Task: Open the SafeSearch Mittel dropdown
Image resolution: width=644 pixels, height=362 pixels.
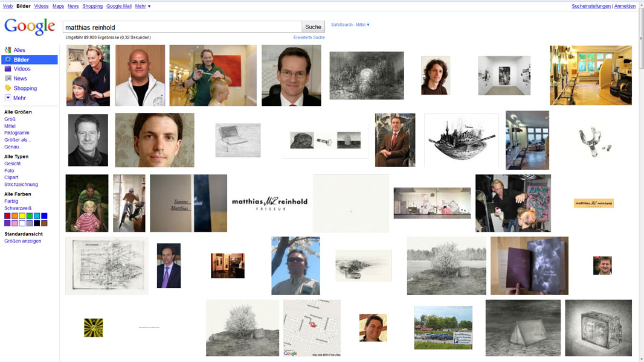Action: (x=350, y=25)
